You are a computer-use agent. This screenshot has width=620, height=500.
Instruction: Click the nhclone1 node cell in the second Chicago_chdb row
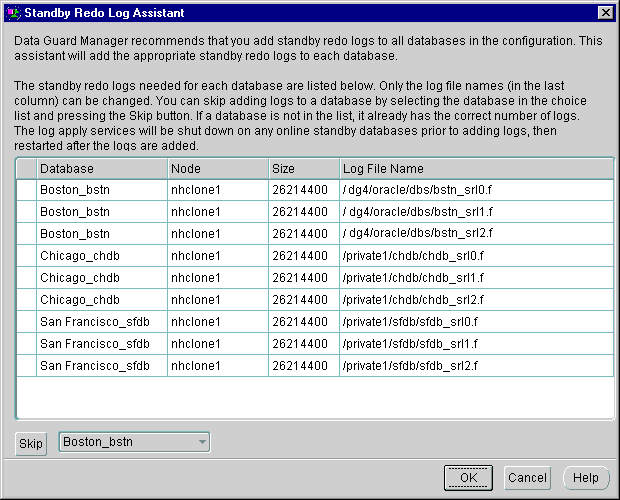tap(217, 277)
